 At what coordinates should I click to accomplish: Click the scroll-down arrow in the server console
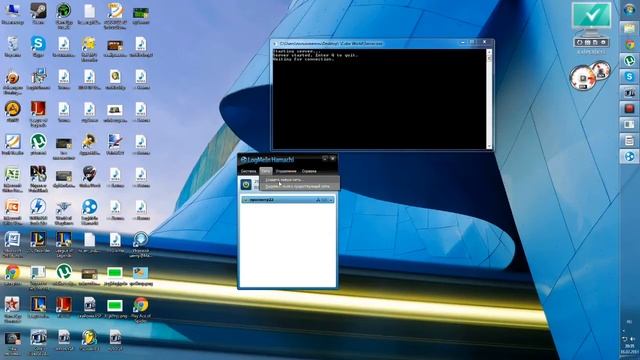coord(489,146)
